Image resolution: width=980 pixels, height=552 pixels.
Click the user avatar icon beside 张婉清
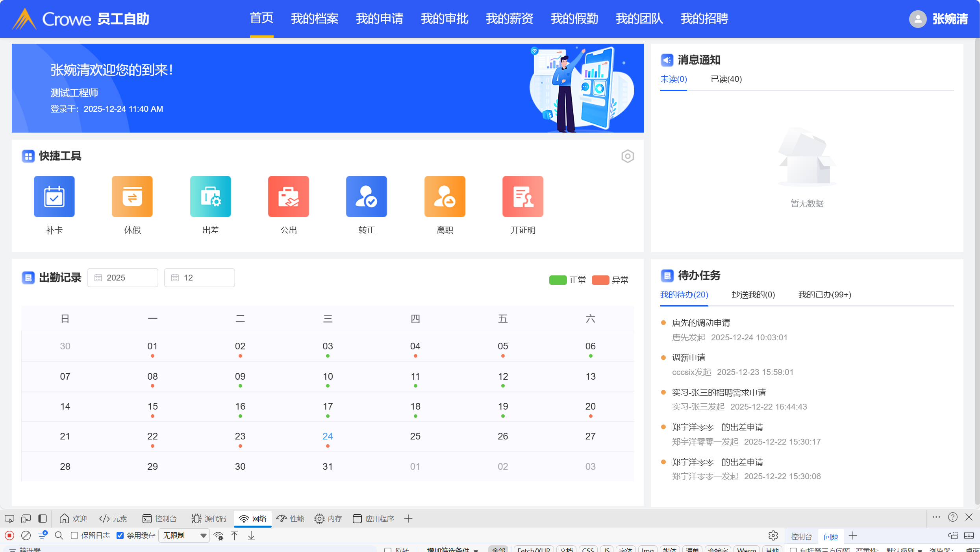(x=917, y=19)
